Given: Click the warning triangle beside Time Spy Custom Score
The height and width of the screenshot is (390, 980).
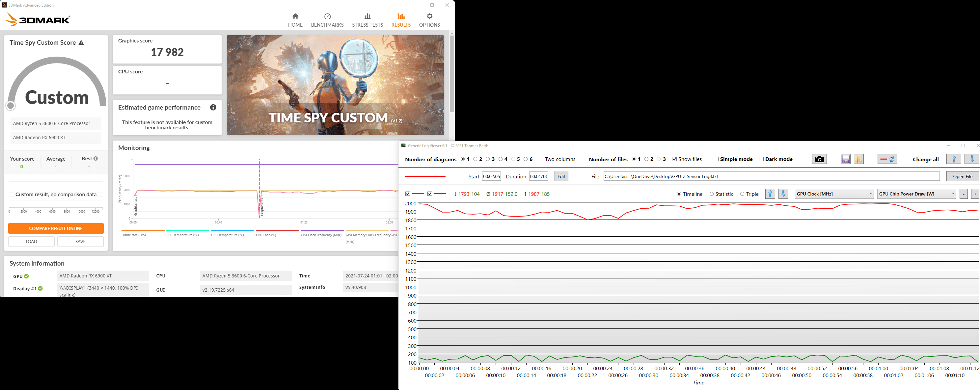Looking at the screenshot, I should 81,42.
